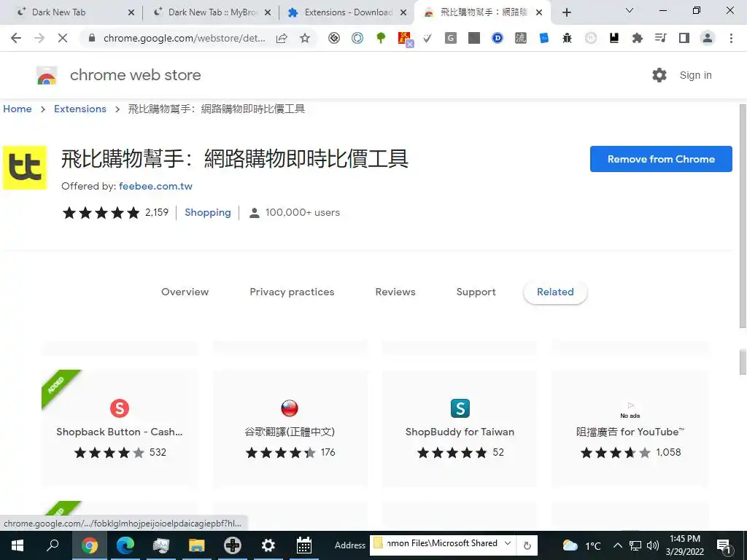The image size is (747, 560).
Task: Open the Privacy practices tab
Action: tap(292, 292)
